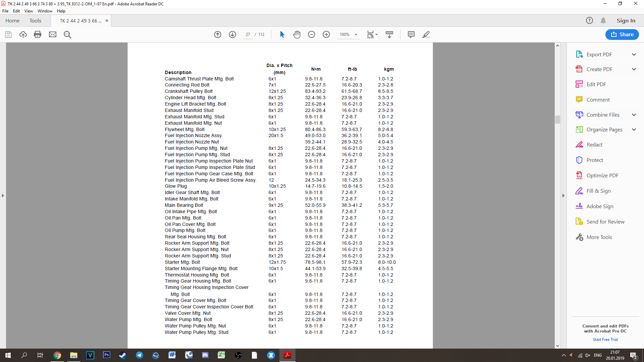
Task: Activate the Hand pan tool
Action: point(297,35)
